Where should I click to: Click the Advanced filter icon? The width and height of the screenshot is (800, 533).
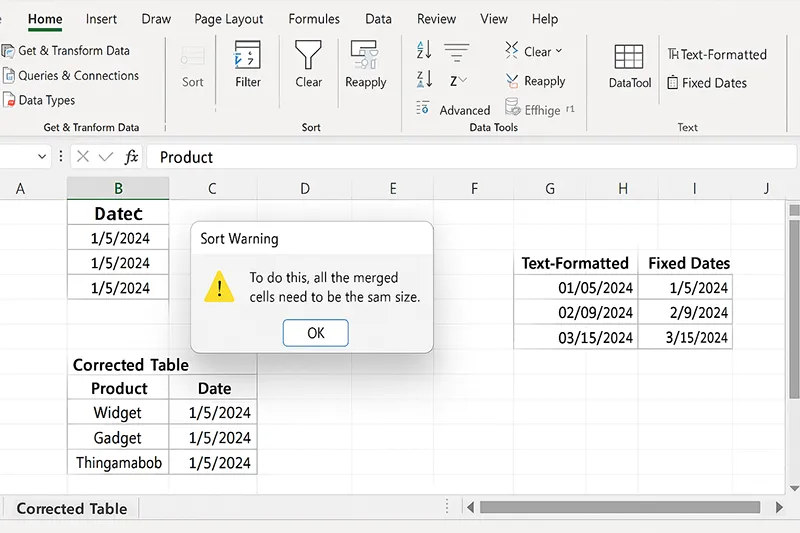(x=422, y=108)
